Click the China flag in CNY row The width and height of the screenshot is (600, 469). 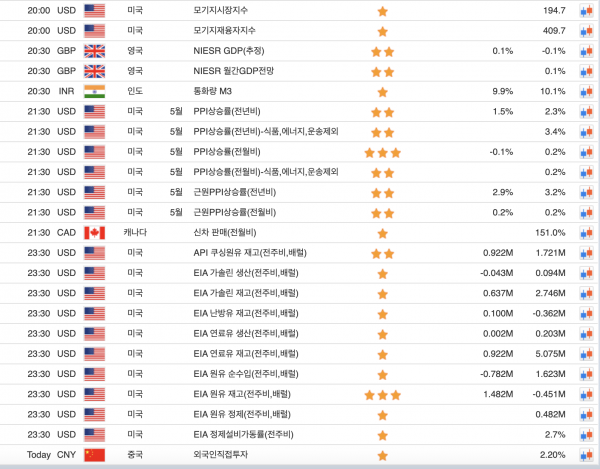point(94,455)
